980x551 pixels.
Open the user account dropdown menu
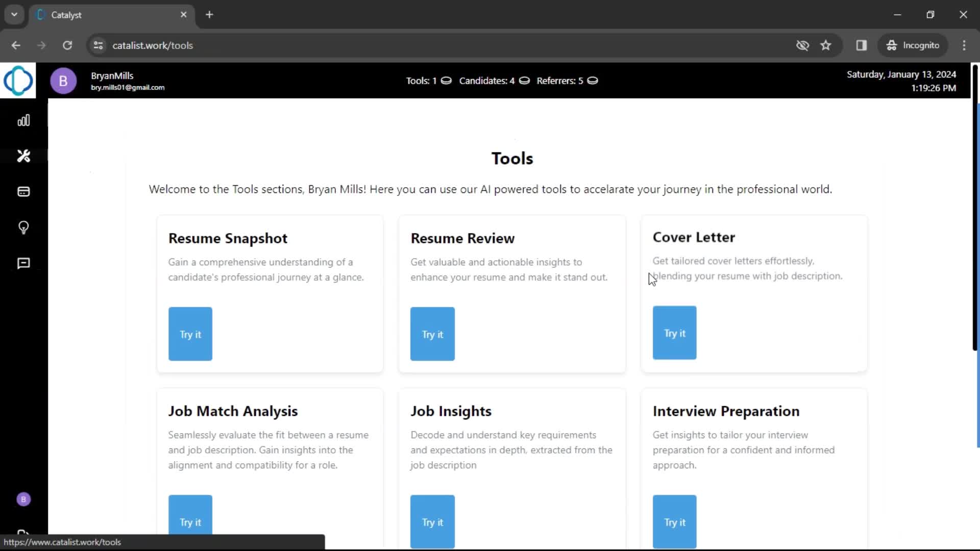coord(63,81)
